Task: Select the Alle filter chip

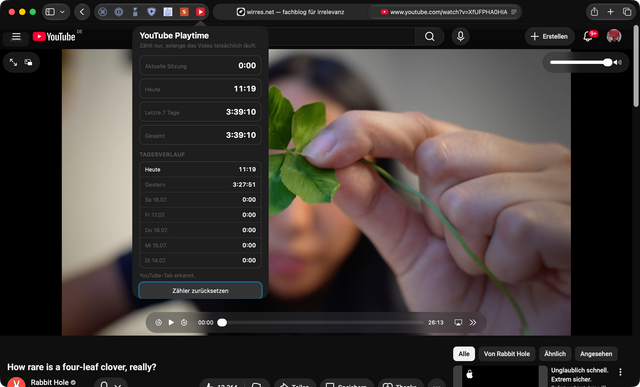Action: (x=464, y=354)
